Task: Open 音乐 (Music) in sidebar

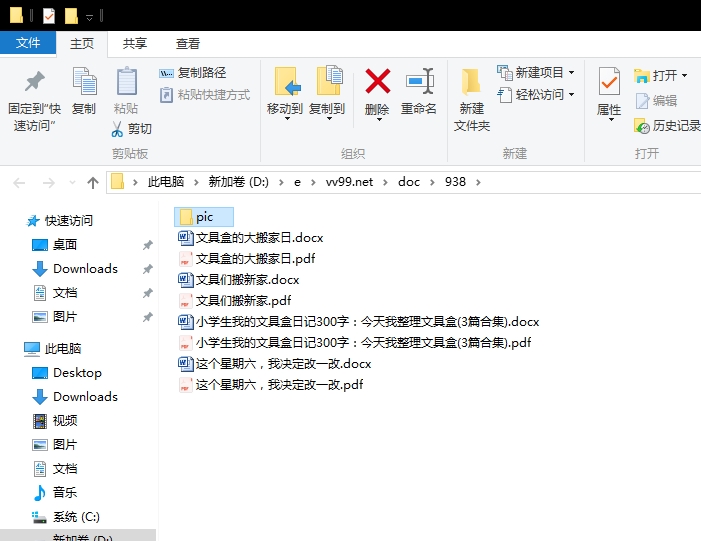Action: pos(55,493)
